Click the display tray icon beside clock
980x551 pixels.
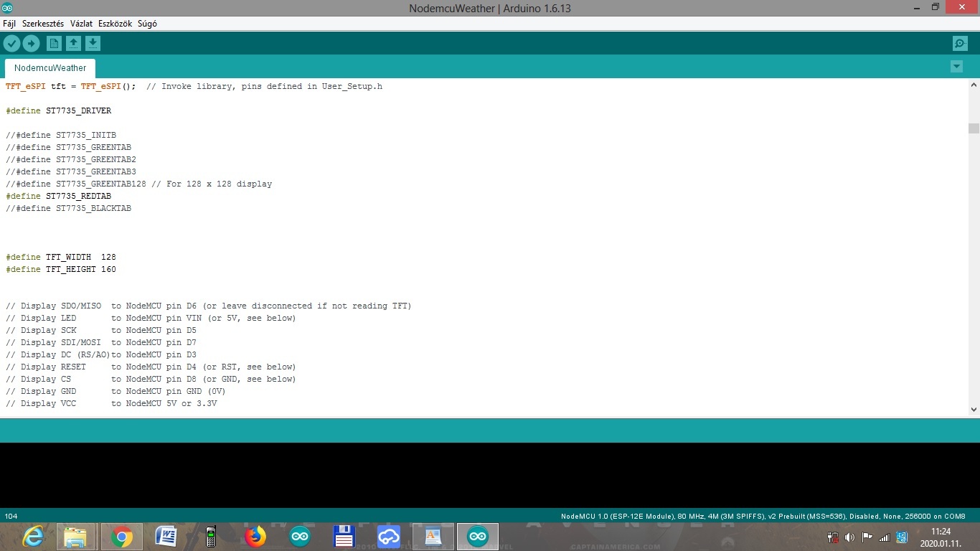903,537
